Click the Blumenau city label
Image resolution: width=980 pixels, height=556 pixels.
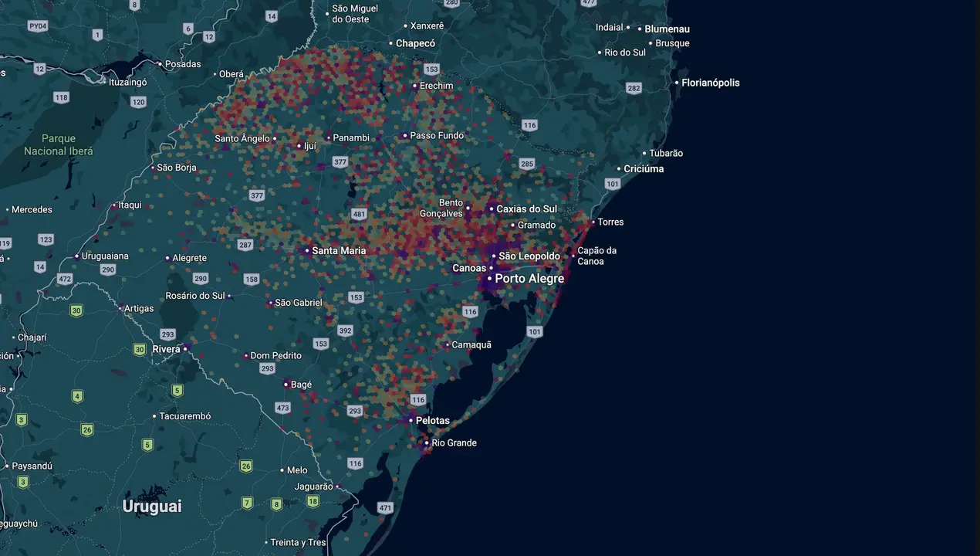[x=667, y=29]
